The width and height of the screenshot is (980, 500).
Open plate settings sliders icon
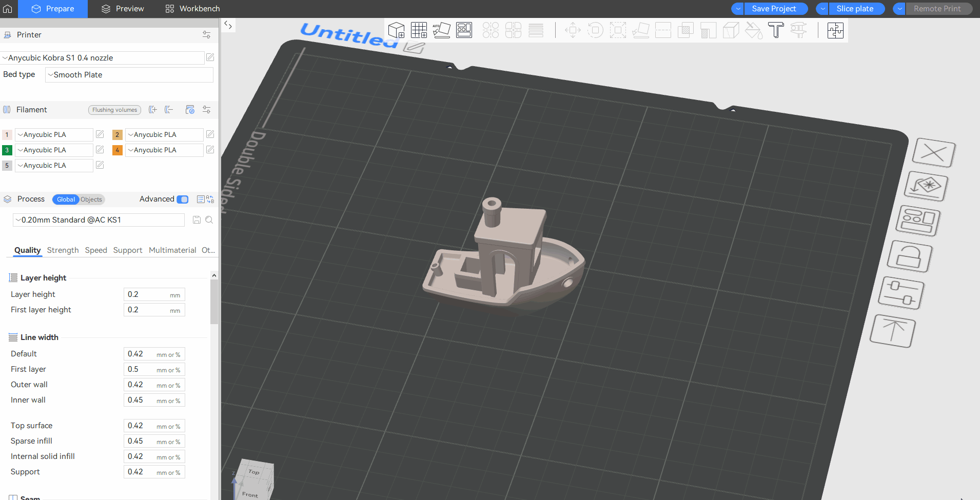(x=901, y=293)
